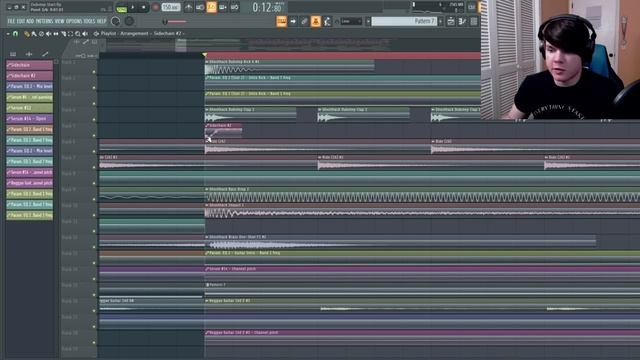
Task: Open Ghosthack Bass Drop clip menu arrow
Action: 207,189
